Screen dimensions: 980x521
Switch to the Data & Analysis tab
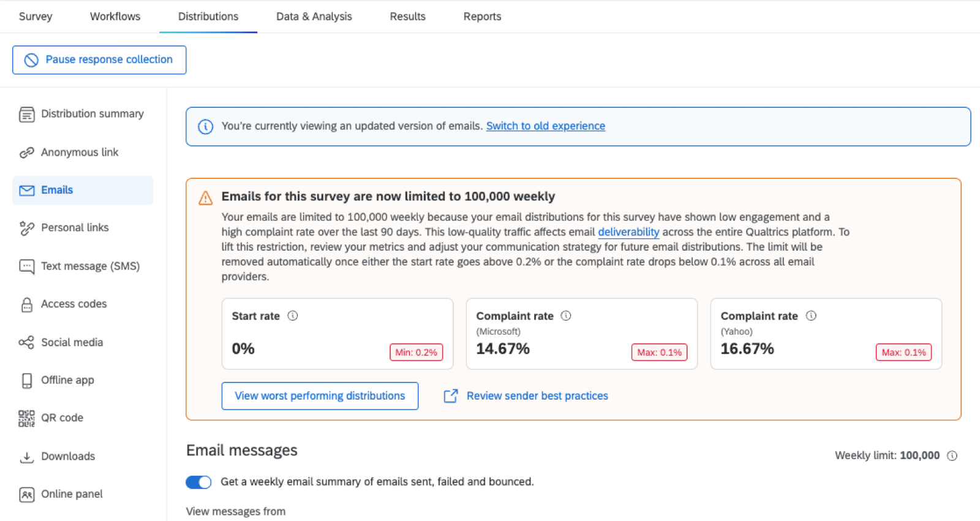[314, 17]
